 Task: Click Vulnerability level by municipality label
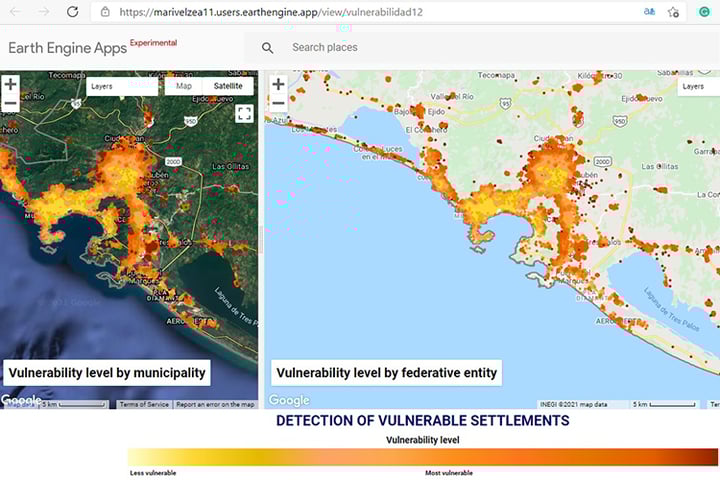pyautogui.click(x=107, y=373)
